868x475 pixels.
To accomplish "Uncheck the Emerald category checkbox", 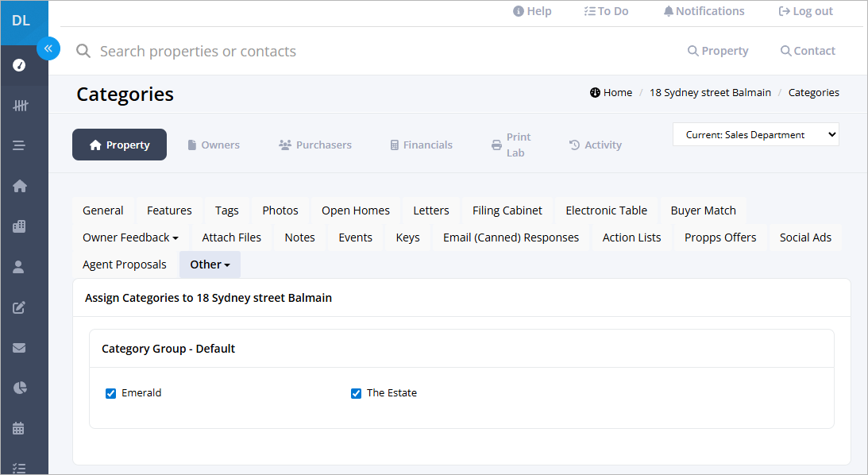I will tap(110, 394).
